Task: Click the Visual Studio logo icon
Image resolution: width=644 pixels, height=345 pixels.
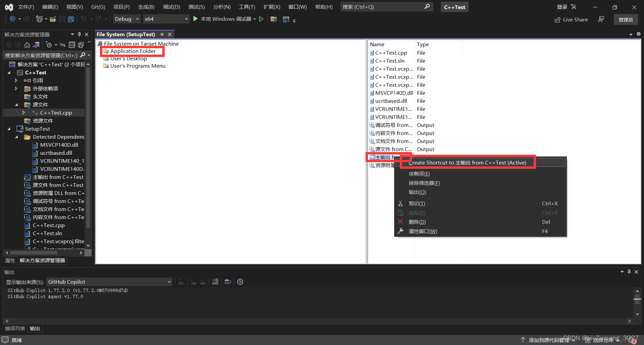Action: click(x=9, y=7)
